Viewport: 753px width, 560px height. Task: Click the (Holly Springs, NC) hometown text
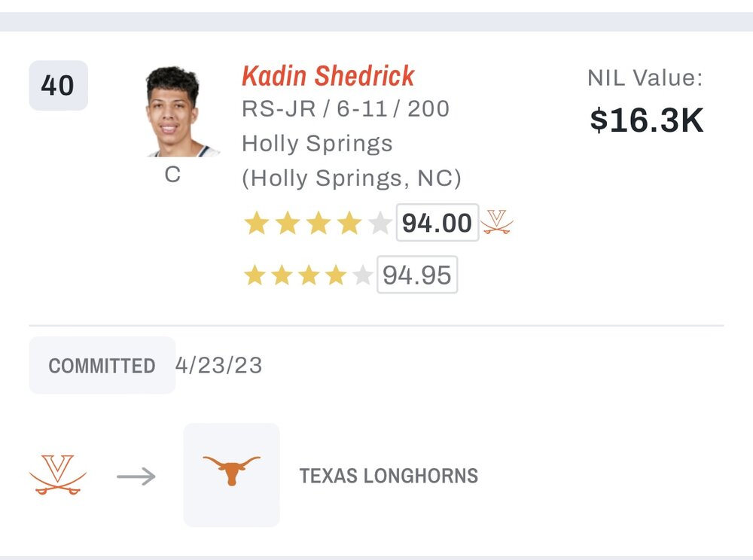point(352,178)
